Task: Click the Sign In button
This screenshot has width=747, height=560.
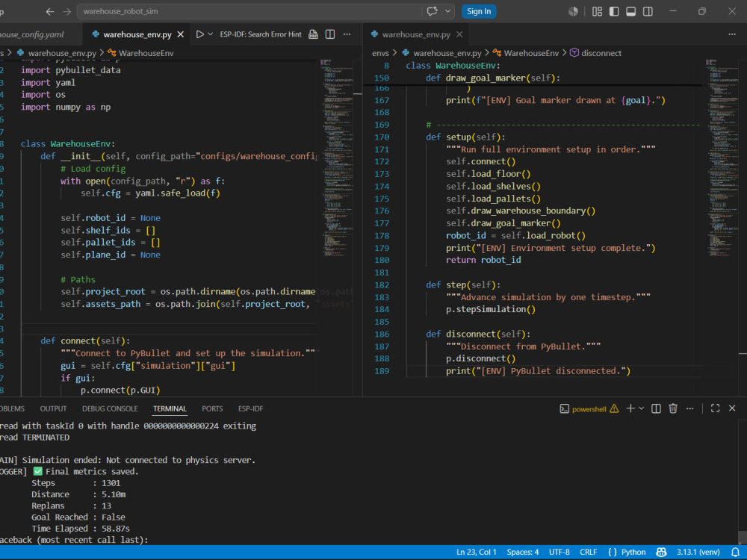Action: point(479,11)
